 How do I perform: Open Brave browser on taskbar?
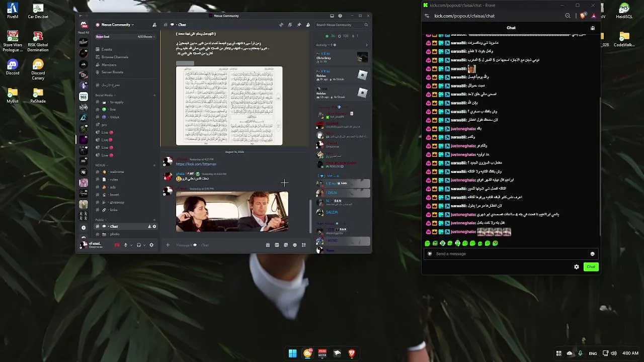pos(352,353)
